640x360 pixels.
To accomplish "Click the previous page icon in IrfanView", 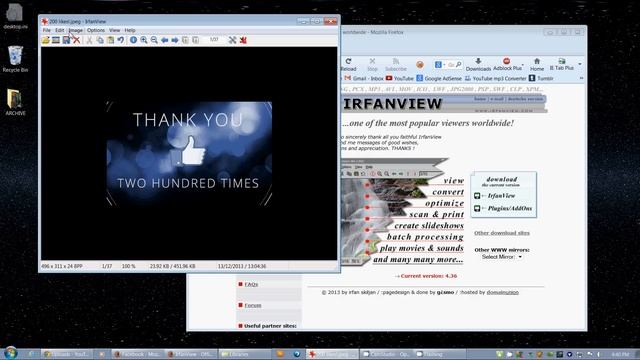I will [x=185, y=40].
